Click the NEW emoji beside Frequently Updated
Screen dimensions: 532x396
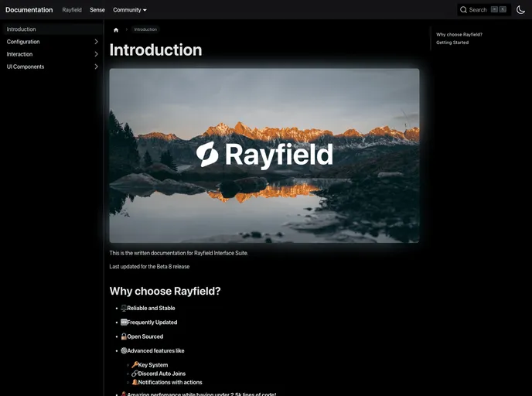click(x=124, y=322)
